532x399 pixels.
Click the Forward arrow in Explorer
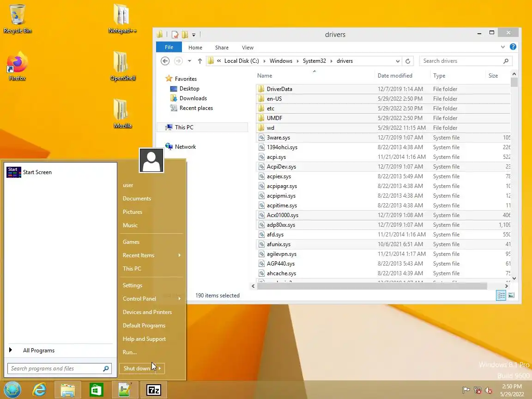click(178, 61)
